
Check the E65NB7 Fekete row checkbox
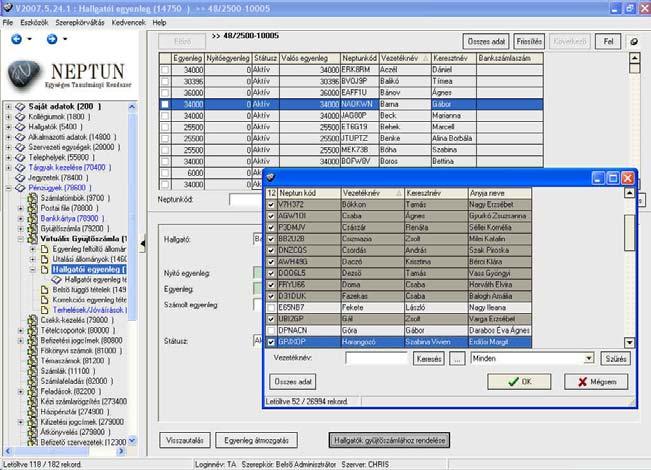(x=271, y=308)
